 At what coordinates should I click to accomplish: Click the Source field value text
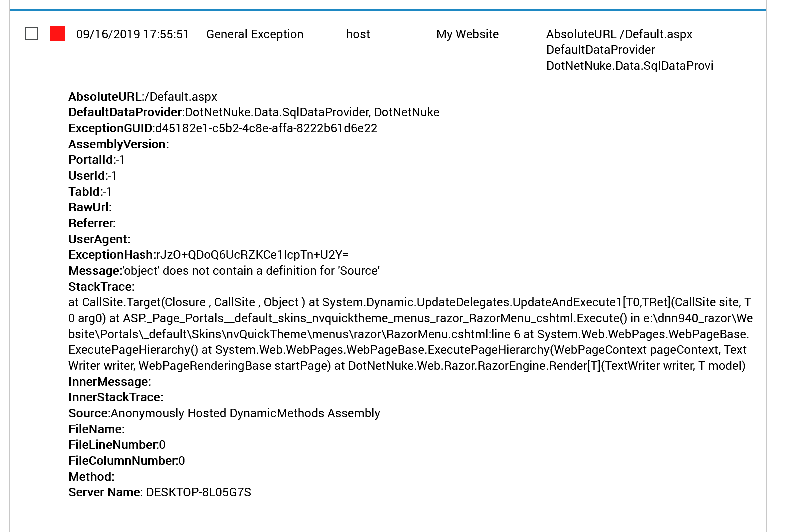(x=245, y=413)
